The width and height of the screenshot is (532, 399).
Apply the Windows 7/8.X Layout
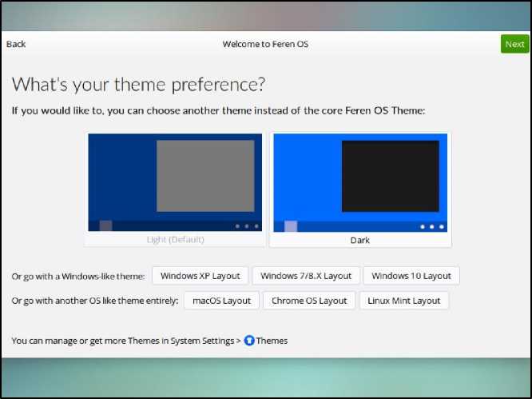tap(306, 276)
